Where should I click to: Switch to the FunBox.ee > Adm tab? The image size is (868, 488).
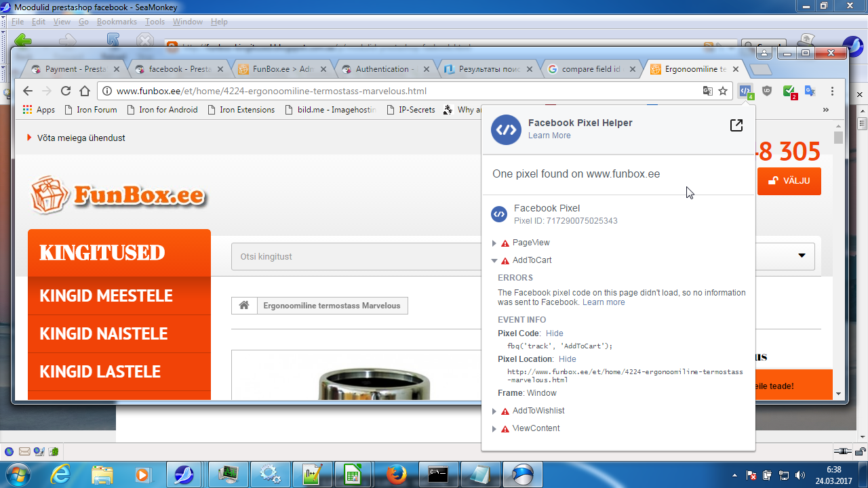pos(283,69)
